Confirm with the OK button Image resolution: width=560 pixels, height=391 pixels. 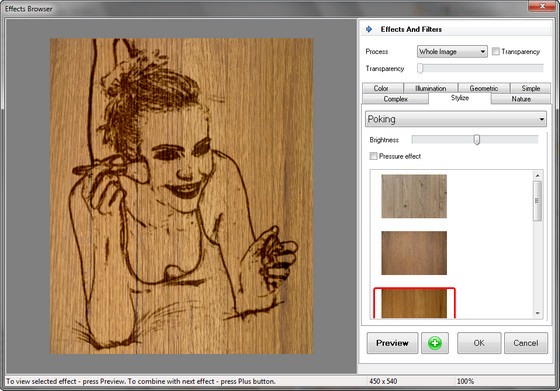pyautogui.click(x=479, y=343)
